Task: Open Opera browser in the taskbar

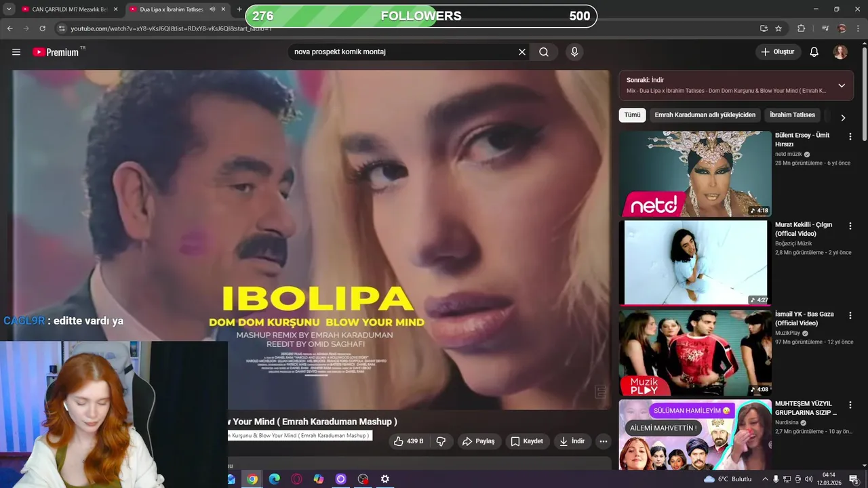Action: (x=296, y=479)
